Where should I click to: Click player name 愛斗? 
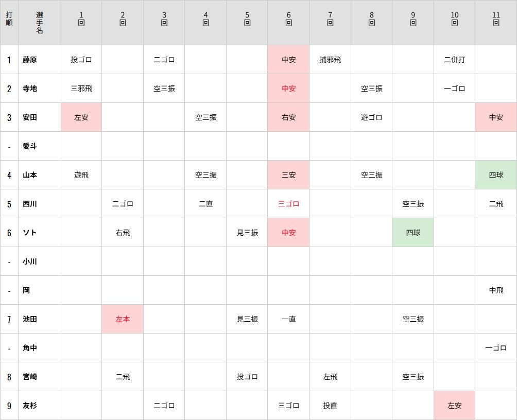pos(30,146)
